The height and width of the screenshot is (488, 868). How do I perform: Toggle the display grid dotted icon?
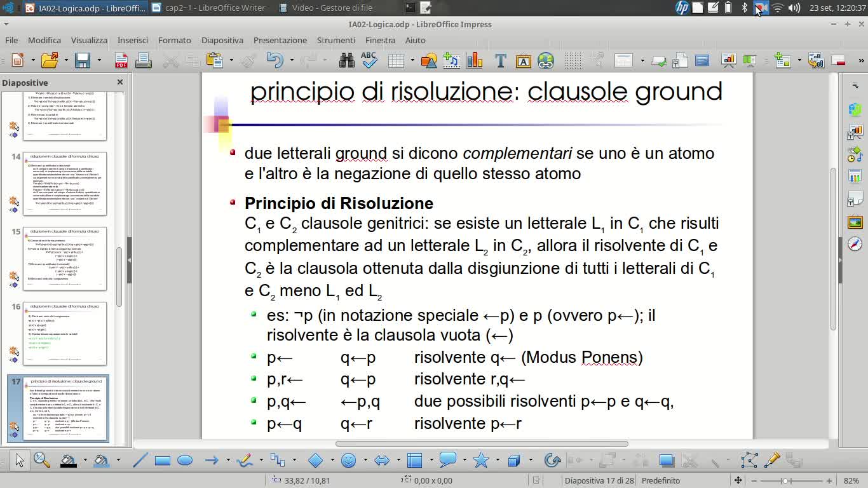coord(573,60)
